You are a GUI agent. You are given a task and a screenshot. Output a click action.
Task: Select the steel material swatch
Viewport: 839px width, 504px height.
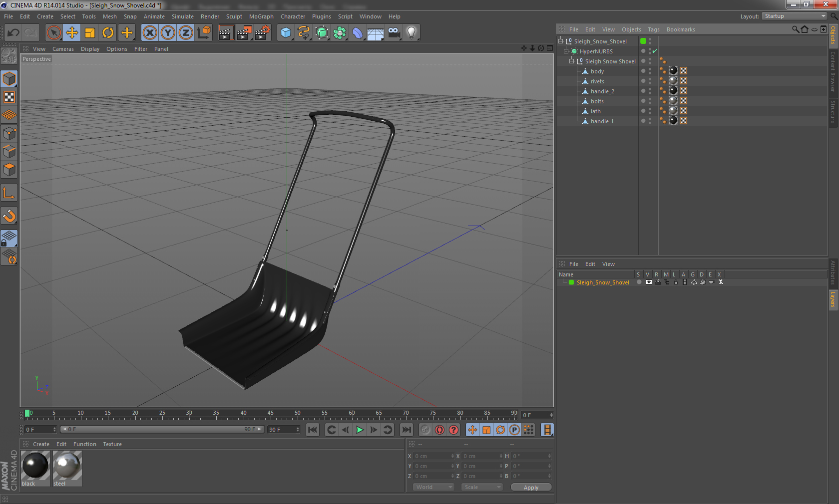(67, 469)
